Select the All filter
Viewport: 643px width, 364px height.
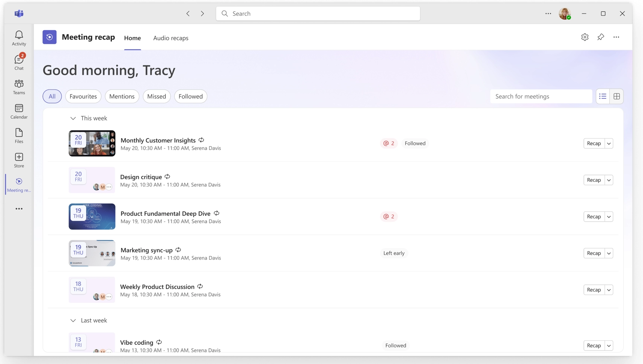click(52, 96)
